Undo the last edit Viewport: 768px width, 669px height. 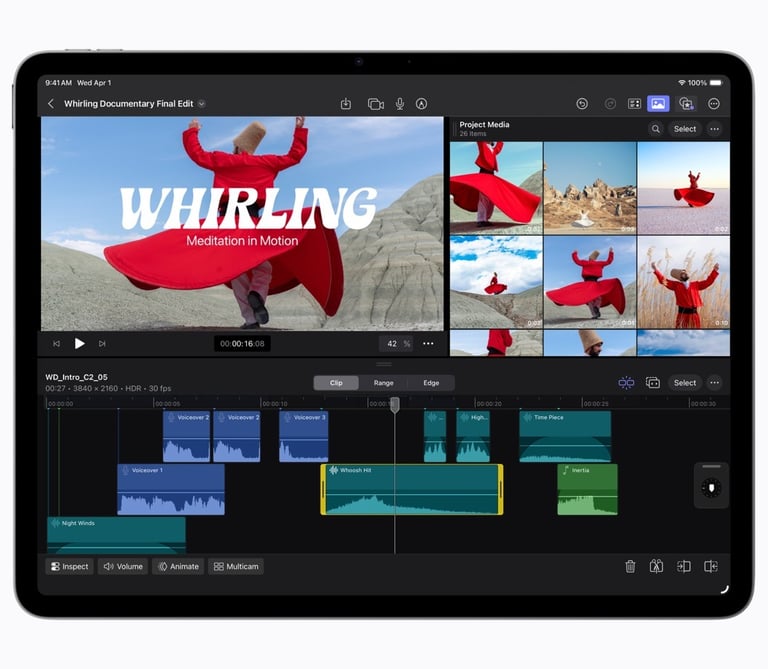pos(582,104)
